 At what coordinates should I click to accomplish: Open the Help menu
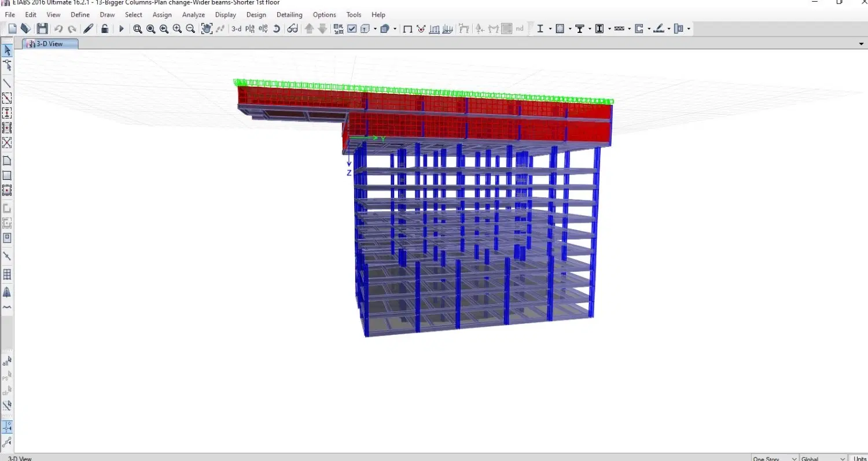pyautogui.click(x=378, y=14)
